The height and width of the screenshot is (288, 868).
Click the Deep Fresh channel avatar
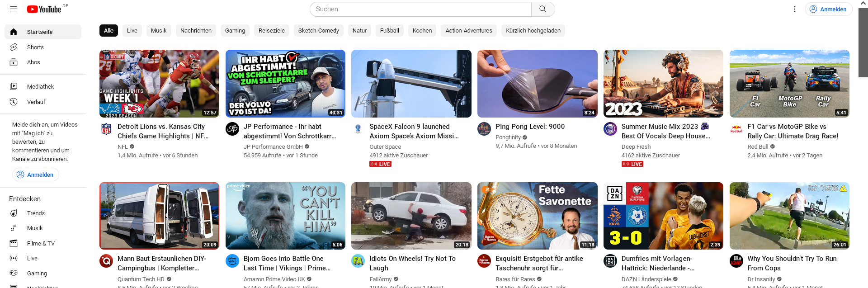(x=610, y=129)
